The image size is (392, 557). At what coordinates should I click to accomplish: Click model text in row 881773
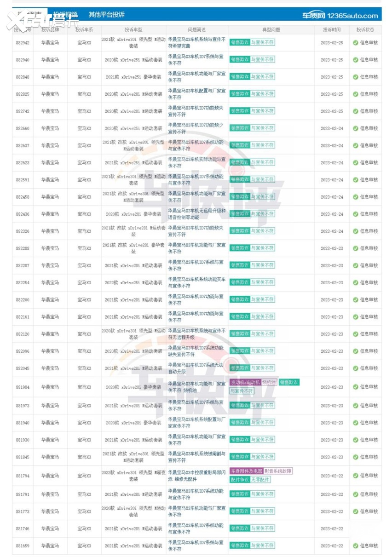(133, 511)
